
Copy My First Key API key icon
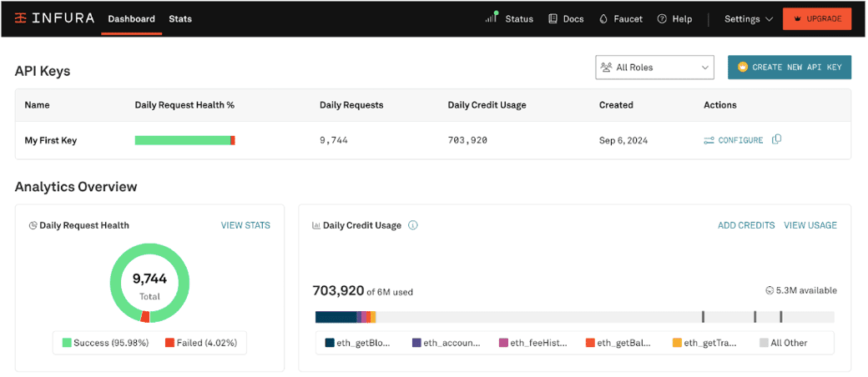(x=777, y=139)
